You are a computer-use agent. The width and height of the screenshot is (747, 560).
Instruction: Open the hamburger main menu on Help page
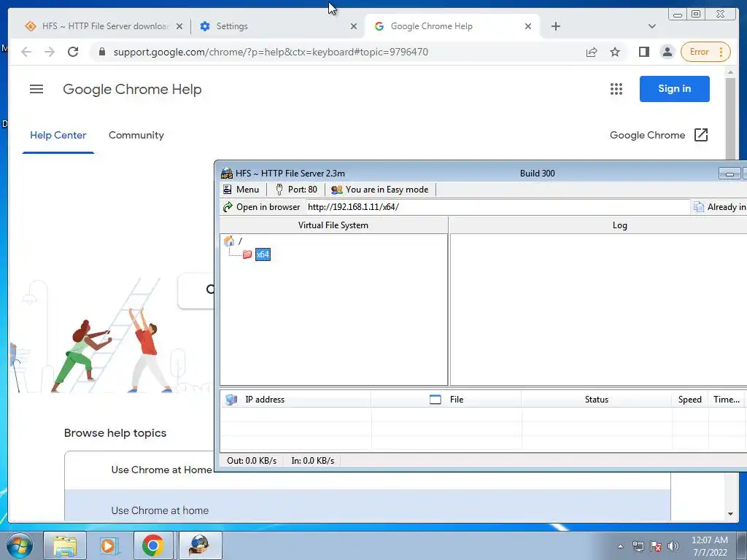coord(36,89)
